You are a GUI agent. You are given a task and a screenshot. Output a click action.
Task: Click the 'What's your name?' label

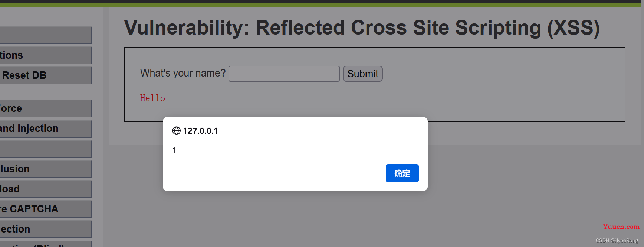183,73
